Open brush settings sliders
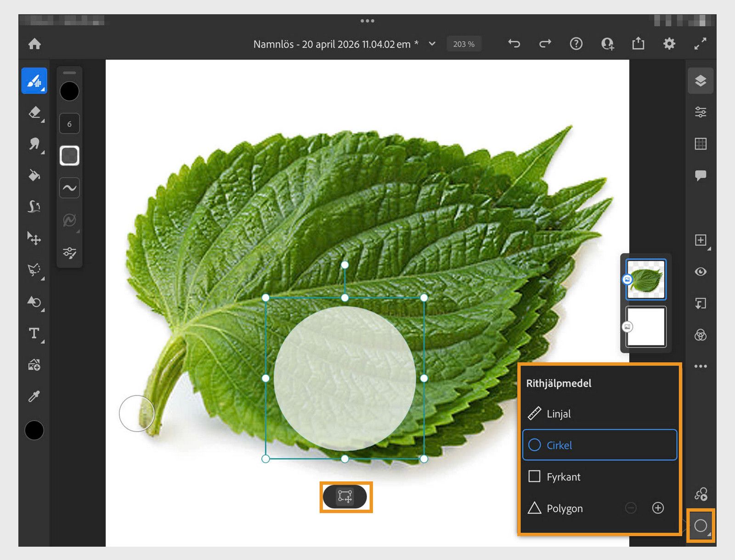735x560 pixels. [69, 253]
